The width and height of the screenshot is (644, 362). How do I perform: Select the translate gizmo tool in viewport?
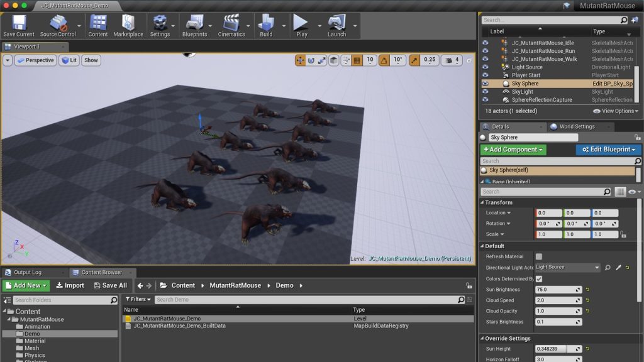[x=300, y=60]
